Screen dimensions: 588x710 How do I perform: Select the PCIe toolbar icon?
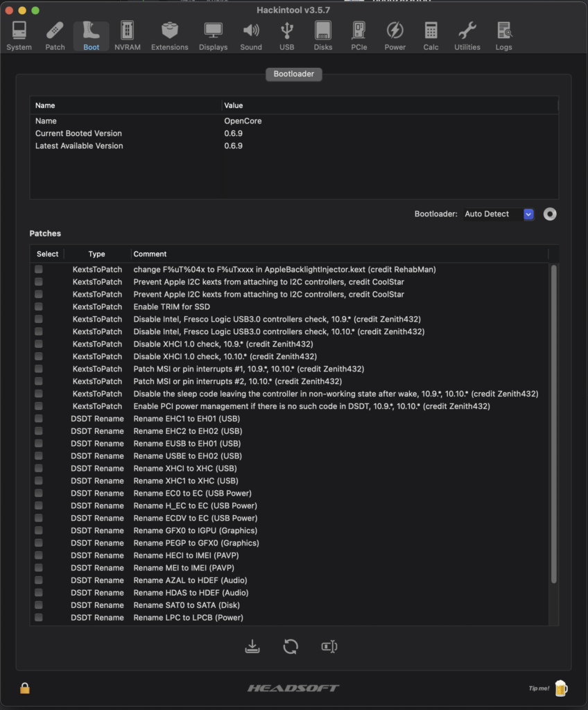[x=358, y=36]
